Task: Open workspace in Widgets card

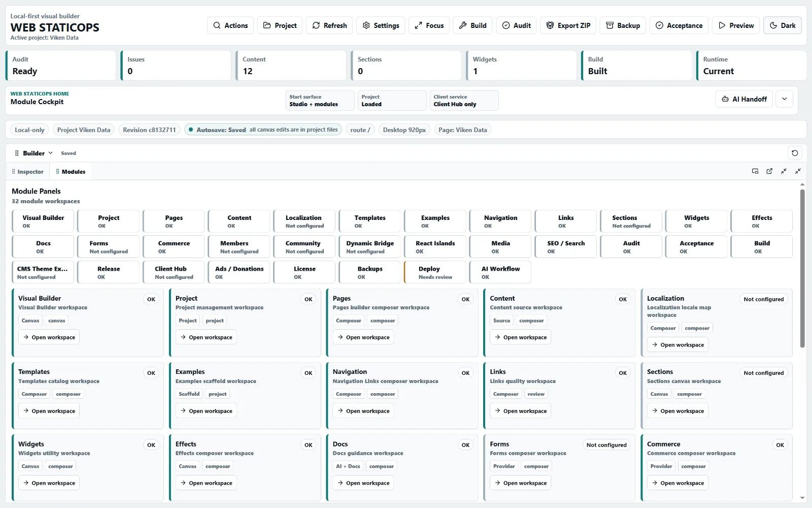Action: [49, 483]
